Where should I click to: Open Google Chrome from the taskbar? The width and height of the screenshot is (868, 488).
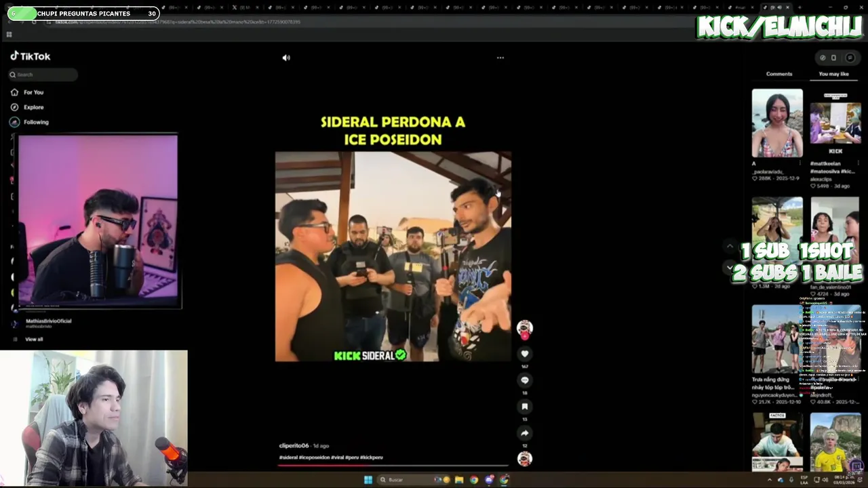(474, 480)
